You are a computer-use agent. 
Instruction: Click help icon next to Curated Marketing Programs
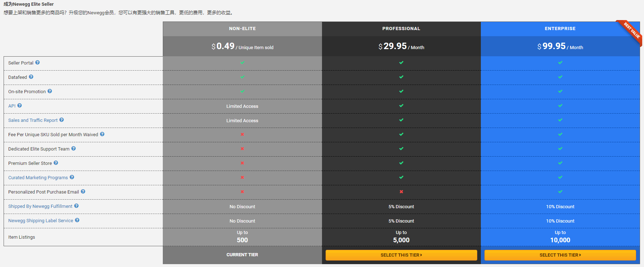(72, 177)
